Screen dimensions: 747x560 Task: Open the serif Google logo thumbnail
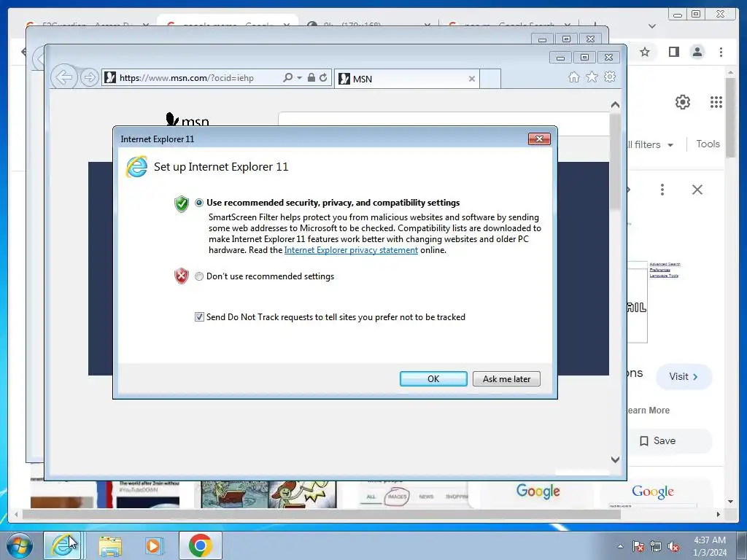(x=653, y=494)
